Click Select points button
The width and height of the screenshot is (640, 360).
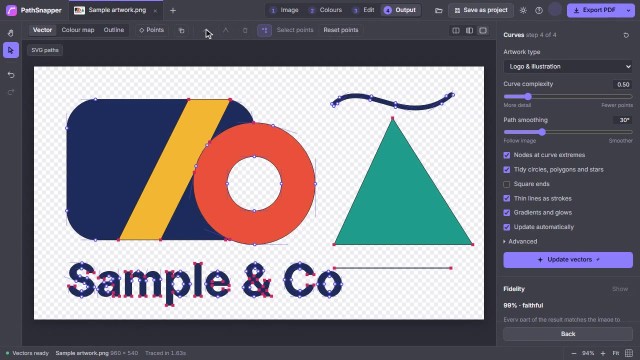pos(295,30)
